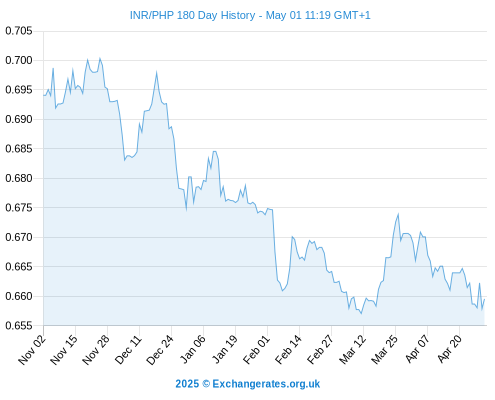The image size is (495, 400).
Task: Select the Nov 28 date label
Action: click(x=96, y=350)
